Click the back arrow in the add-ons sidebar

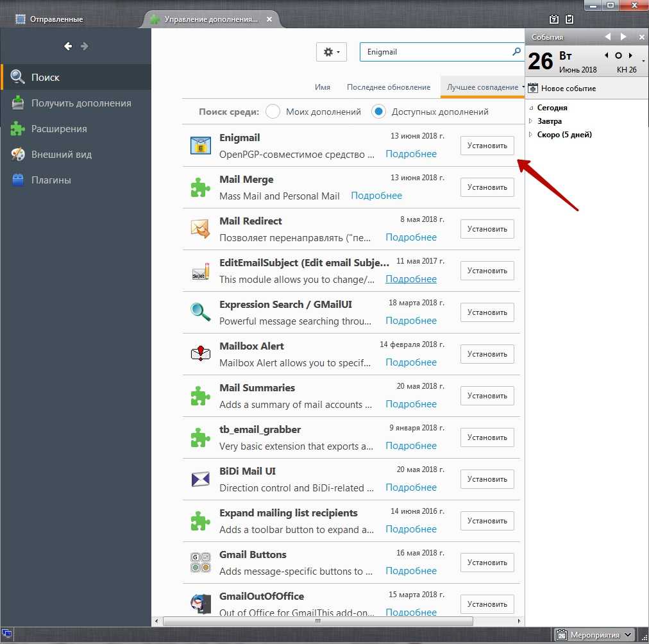tap(68, 46)
